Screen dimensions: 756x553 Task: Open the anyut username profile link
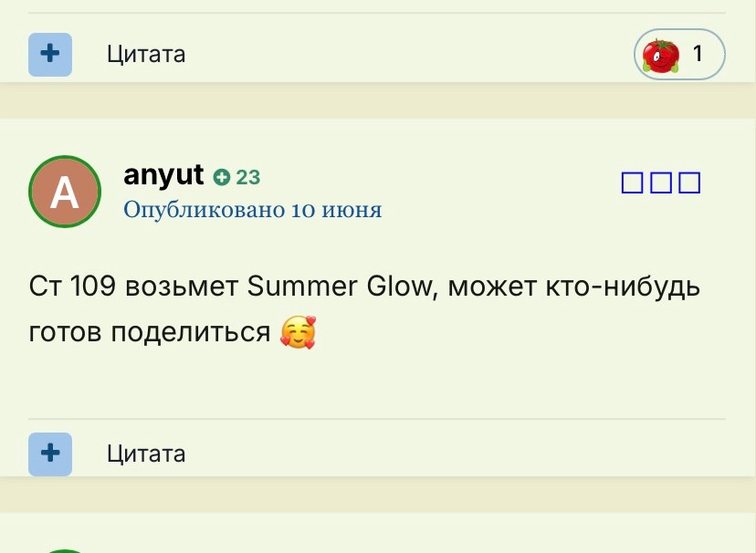pos(163,175)
